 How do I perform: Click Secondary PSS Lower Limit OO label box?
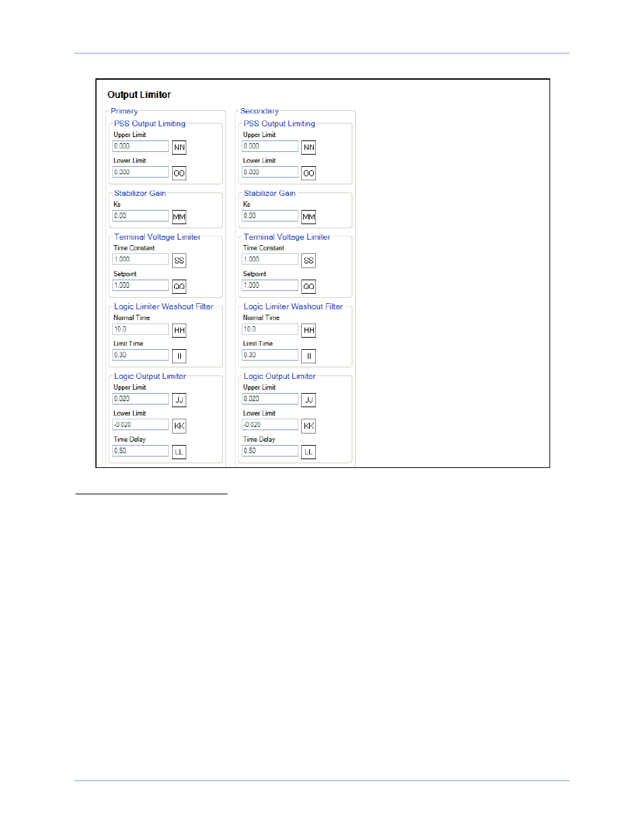(x=308, y=174)
